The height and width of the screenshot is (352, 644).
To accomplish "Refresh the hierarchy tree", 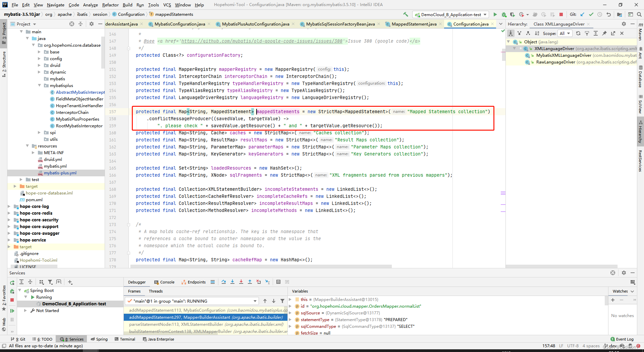I will click(x=578, y=33).
